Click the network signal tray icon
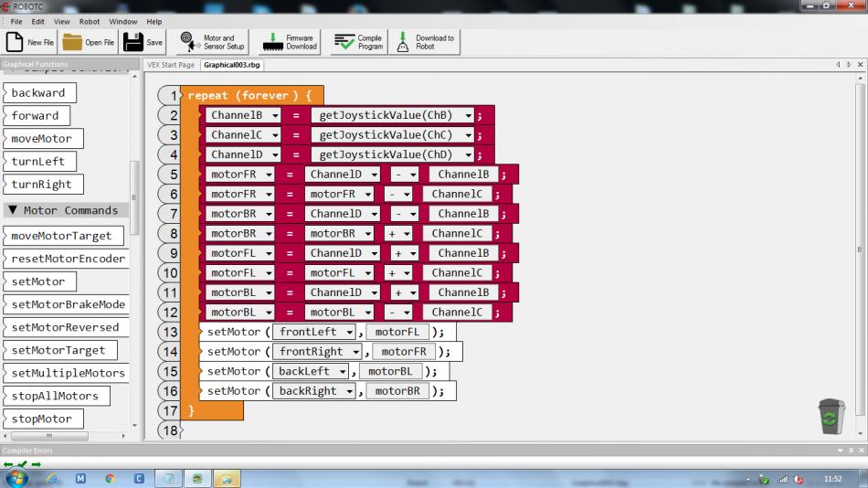The image size is (868, 488). tap(783, 480)
